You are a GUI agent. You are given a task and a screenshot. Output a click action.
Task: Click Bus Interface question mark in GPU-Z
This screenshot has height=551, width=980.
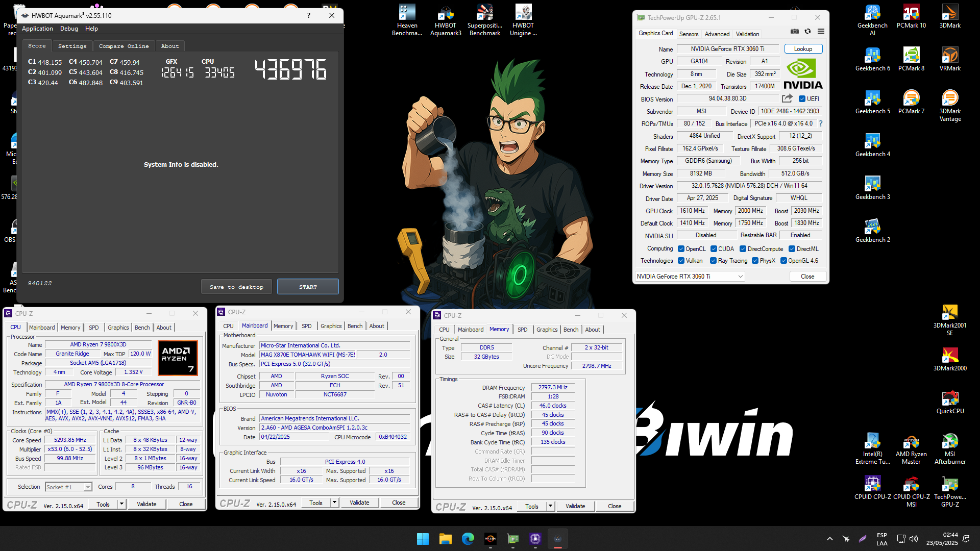(x=821, y=123)
